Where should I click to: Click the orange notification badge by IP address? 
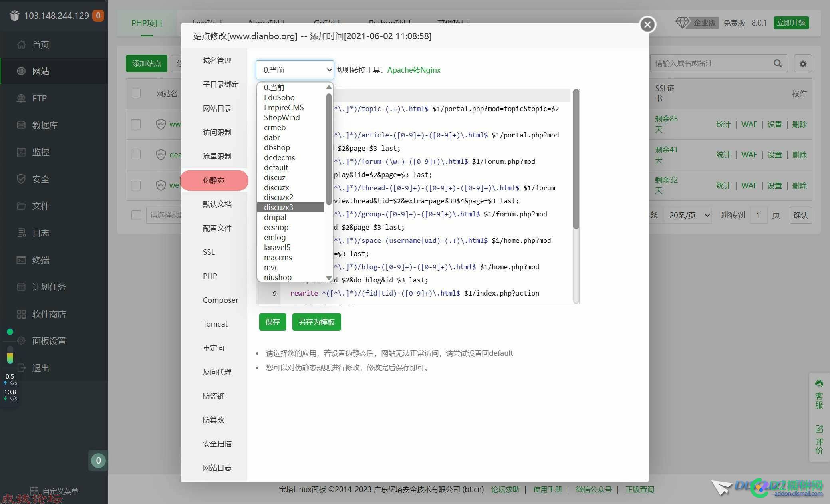point(98,16)
